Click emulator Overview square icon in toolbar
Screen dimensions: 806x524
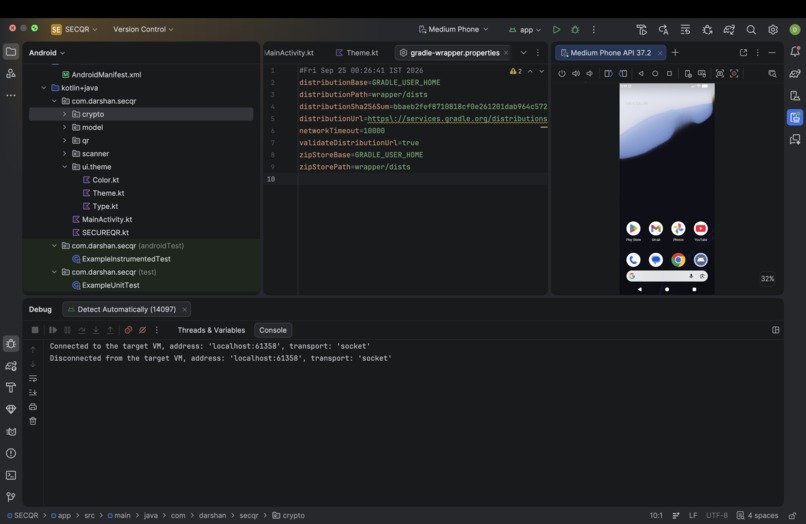pos(669,74)
